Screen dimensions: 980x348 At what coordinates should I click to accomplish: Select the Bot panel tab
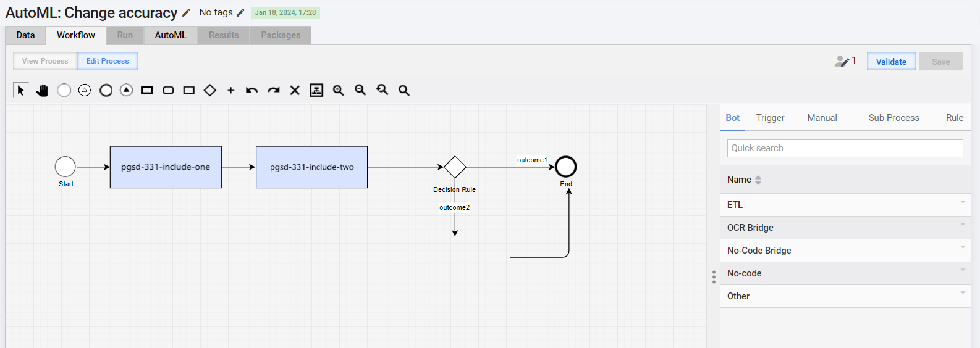click(x=733, y=118)
